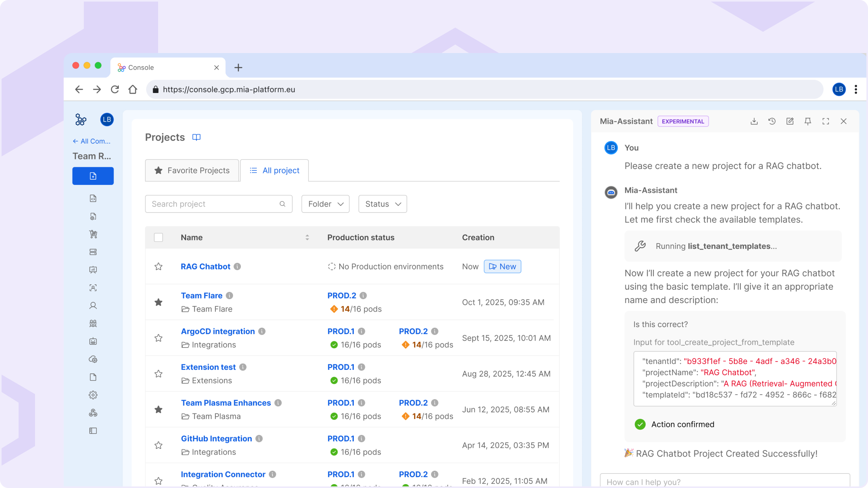Pin the Mia-Assistant panel

808,121
